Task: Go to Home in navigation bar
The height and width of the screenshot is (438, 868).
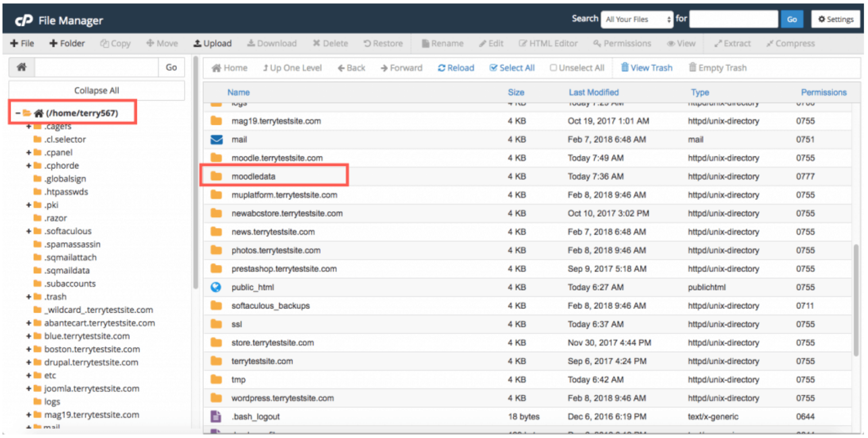Action: coord(229,68)
